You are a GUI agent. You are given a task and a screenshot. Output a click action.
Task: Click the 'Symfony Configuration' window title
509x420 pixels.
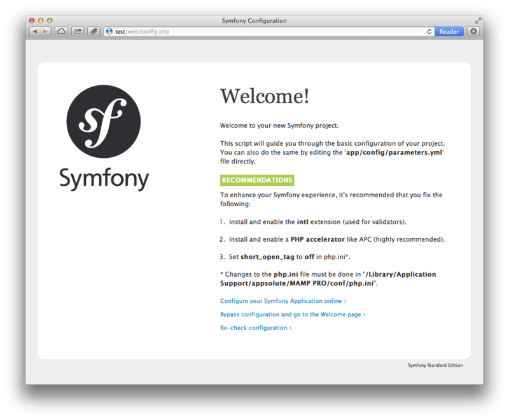coord(254,21)
